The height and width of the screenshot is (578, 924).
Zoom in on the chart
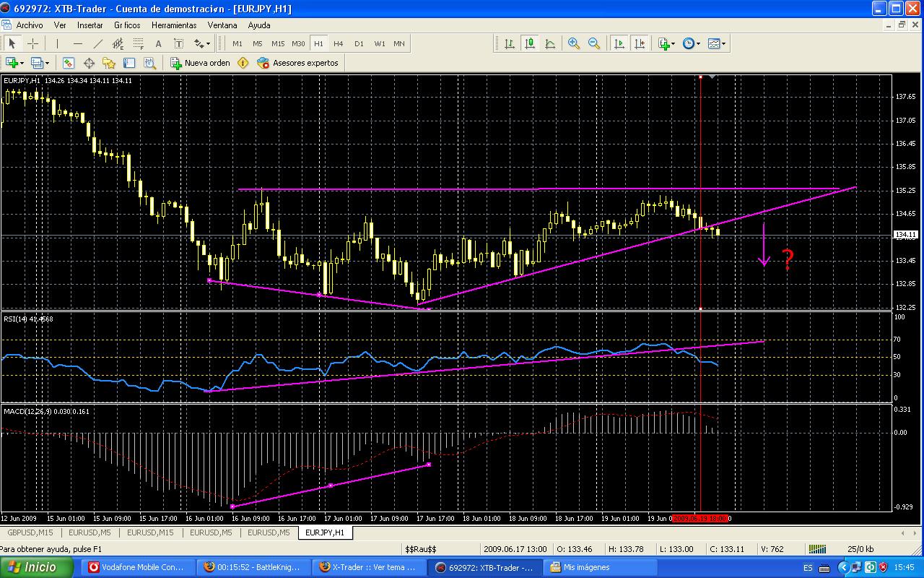[574, 43]
